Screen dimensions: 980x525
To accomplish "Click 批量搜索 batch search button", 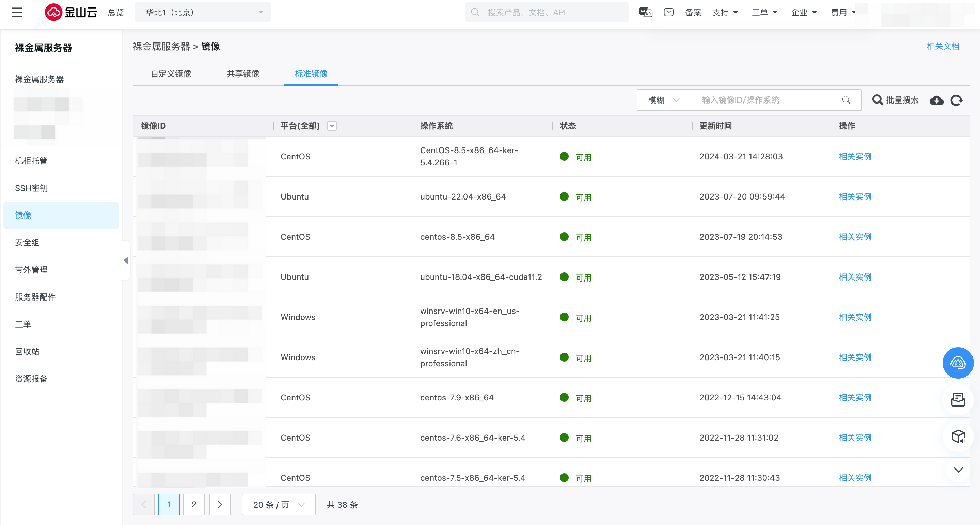I will tap(895, 100).
